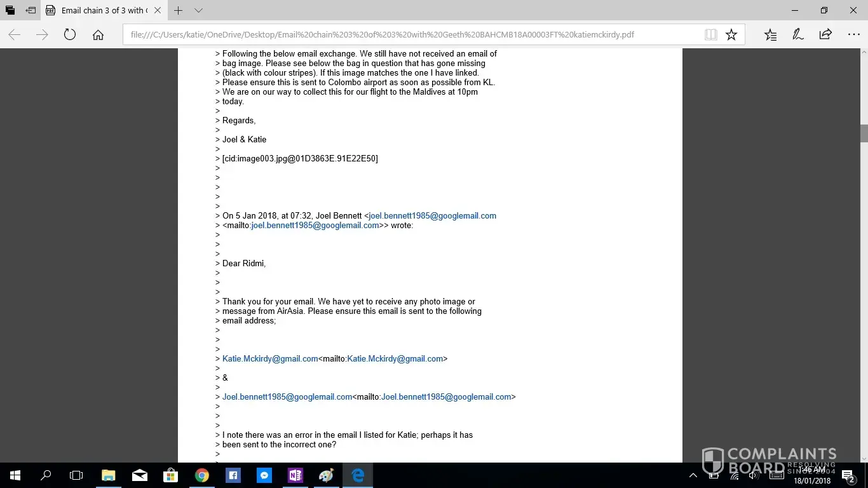This screenshot has width=868, height=488.
Task: Show tab previews chevron
Action: 198,10
